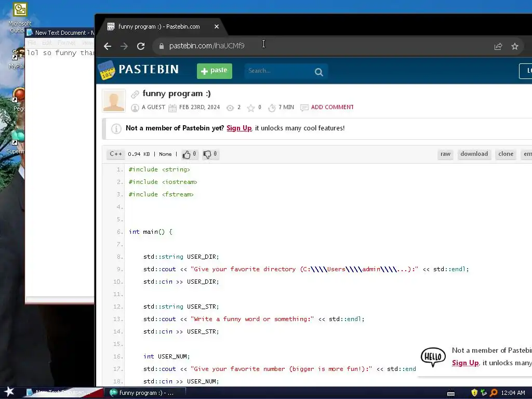This screenshot has height=399, width=532.
Task: Click the keyboard tray icon
Action: tap(451, 394)
